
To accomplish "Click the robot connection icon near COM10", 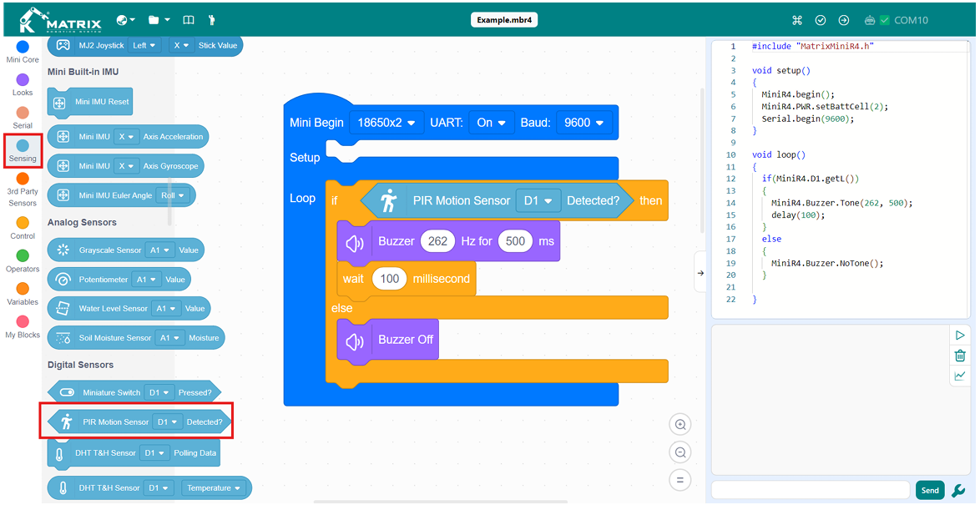I will coord(869,20).
